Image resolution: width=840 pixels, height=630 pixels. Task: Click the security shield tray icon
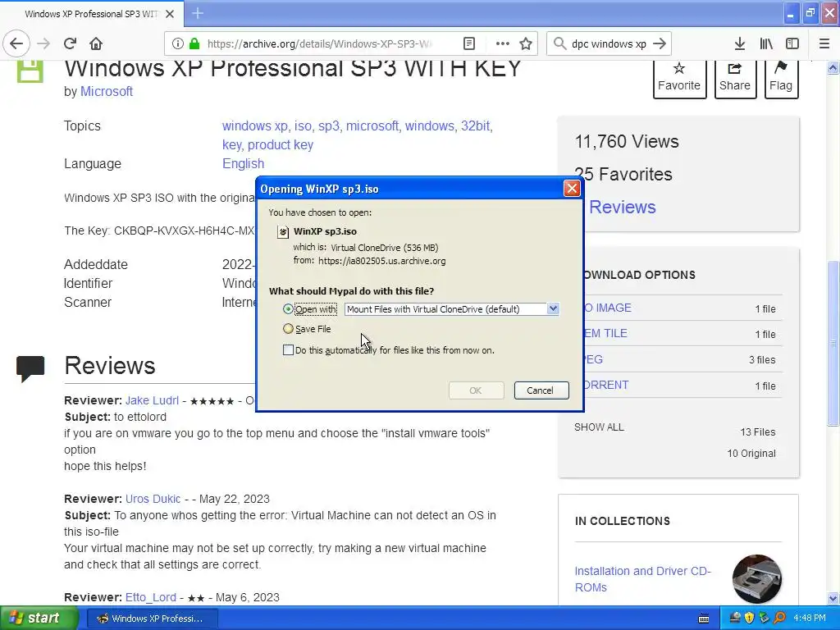(x=750, y=618)
